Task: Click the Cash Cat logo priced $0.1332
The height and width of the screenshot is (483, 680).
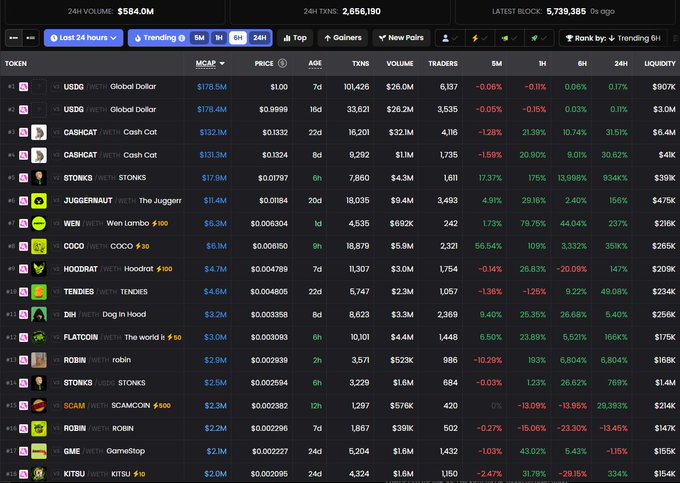Action: click(39, 132)
